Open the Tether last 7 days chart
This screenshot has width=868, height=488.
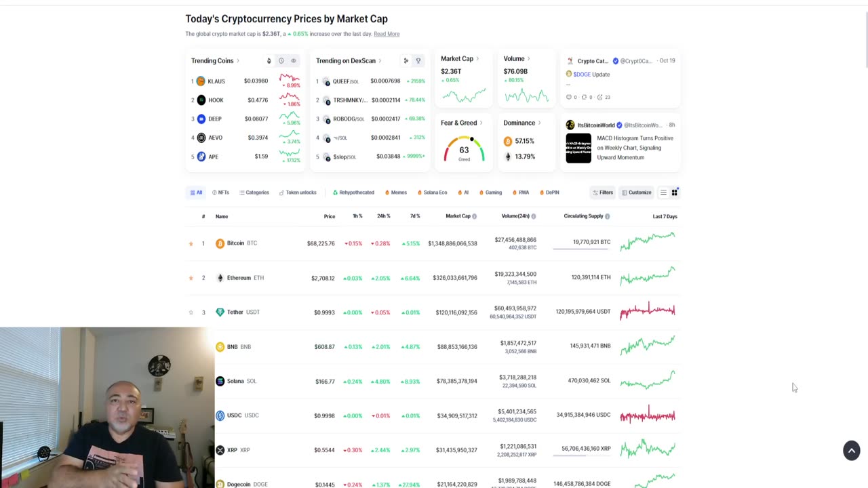pos(648,311)
